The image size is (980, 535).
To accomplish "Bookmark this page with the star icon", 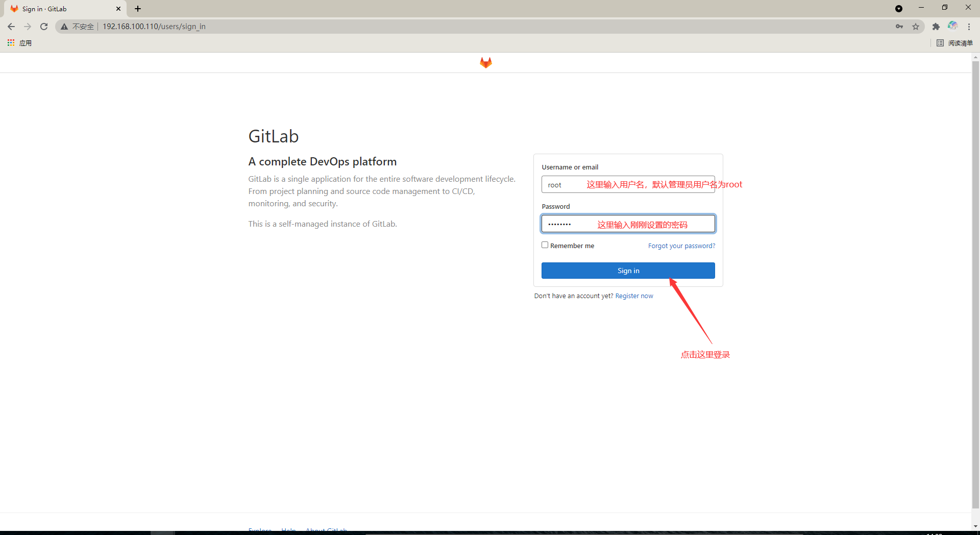I will click(916, 27).
